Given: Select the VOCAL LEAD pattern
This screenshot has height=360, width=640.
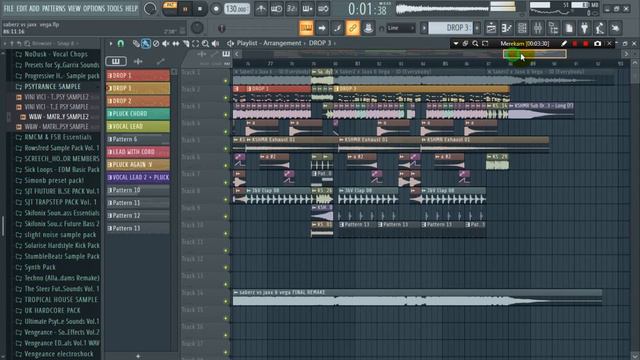Looking at the screenshot, I should [138, 126].
